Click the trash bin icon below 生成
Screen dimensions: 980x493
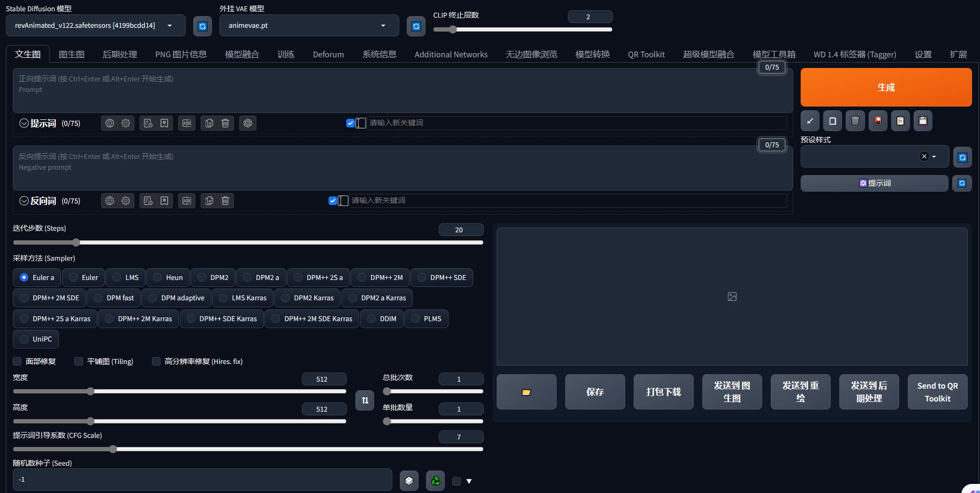855,121
